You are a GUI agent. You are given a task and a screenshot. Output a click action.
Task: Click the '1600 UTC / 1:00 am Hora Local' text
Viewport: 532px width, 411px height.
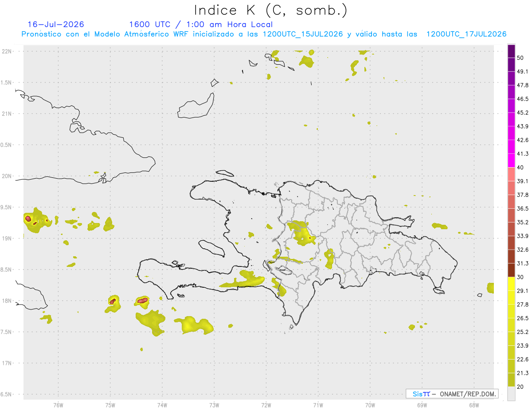click(201, 24)
